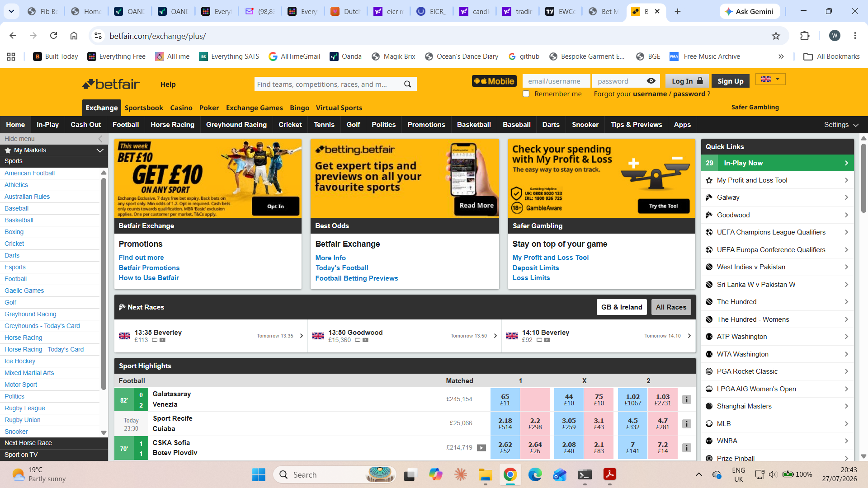The height and width of the screenshot is (488, 868).
Task: Click the live video icon for CSKA Sofia match
Action: click(x=481, y=448)
